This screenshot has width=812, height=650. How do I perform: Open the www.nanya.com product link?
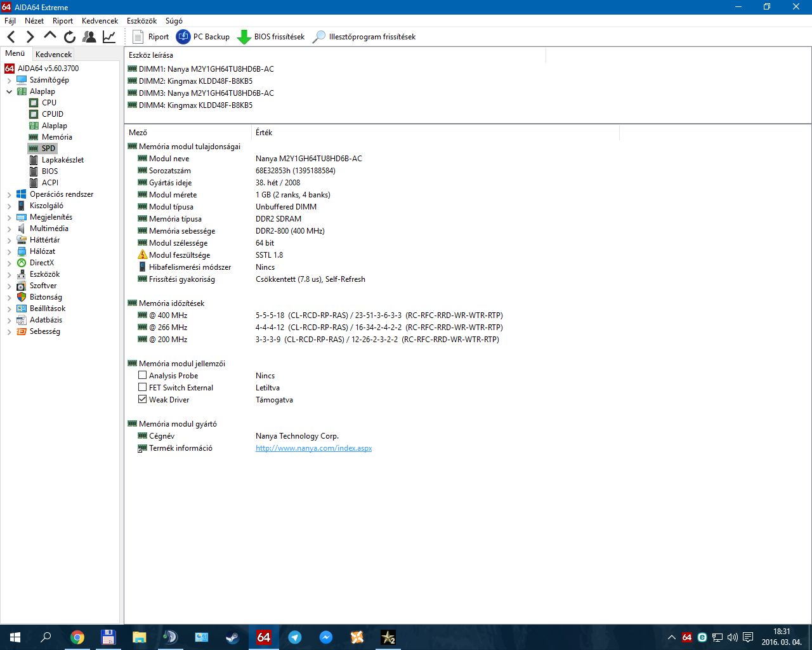point(313,448)
